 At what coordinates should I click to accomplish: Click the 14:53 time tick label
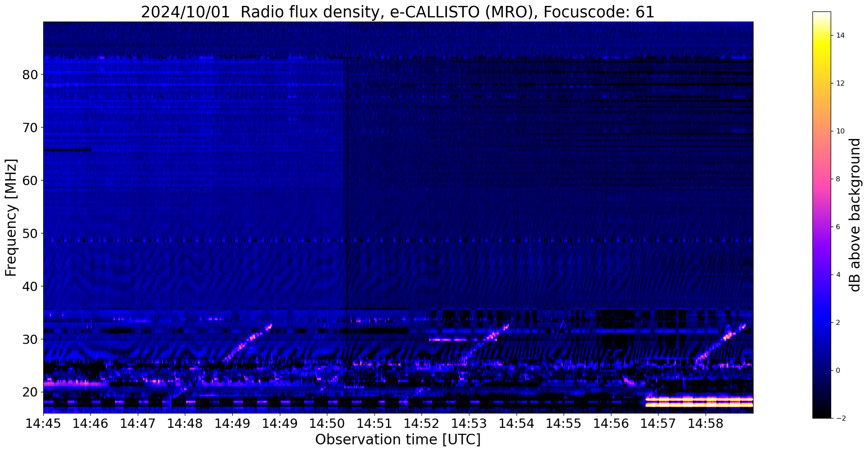tap(469, 423)
